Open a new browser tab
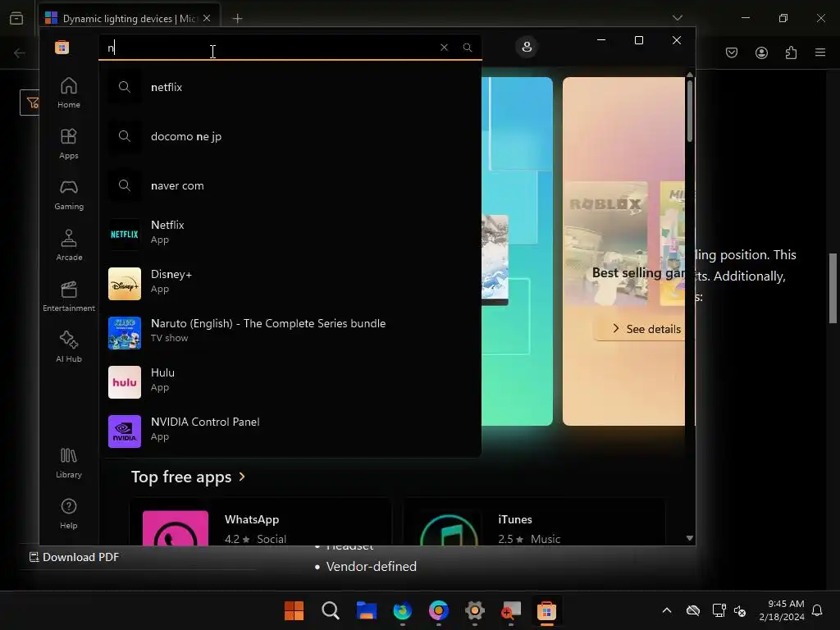Viewport: 840px width, 630px height. click(237, 18)
